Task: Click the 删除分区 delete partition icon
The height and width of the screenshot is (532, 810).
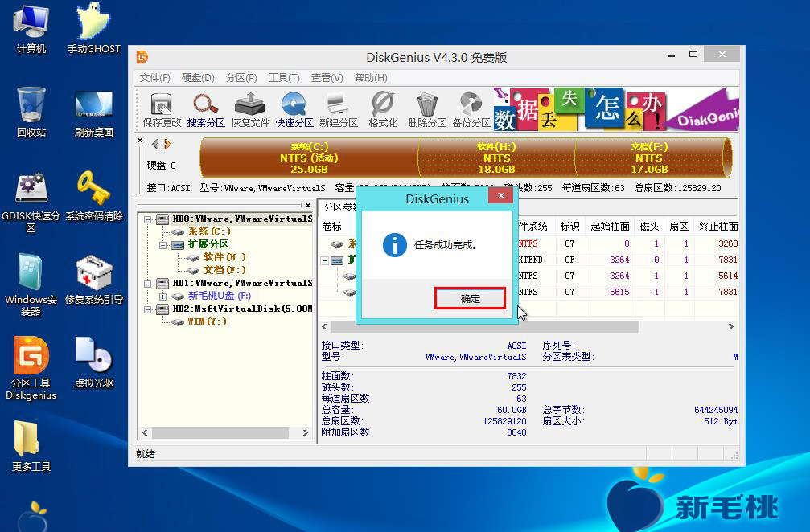Action: coord(426,109)
